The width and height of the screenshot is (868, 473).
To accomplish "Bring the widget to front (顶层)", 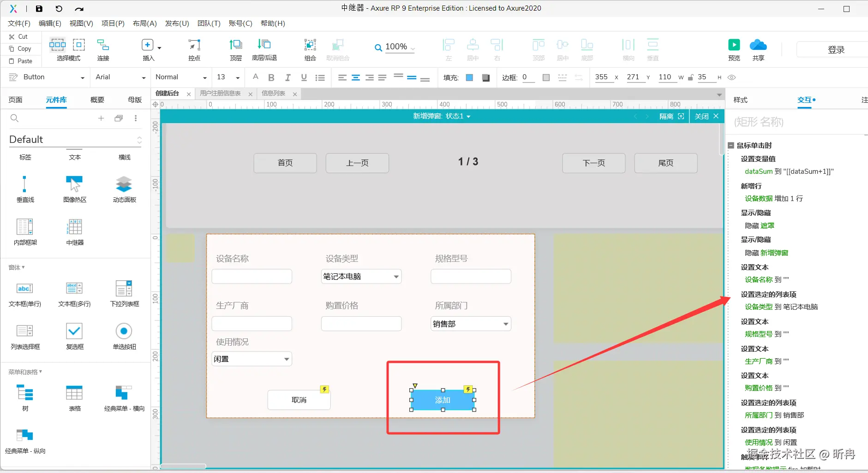I will (236, 50).
